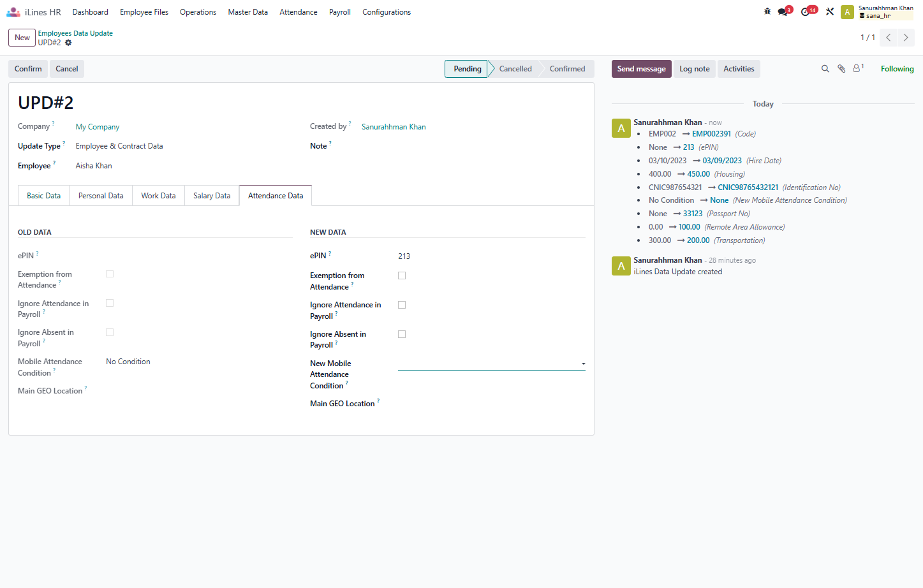Open the gear actions menu beside UPD#2
The image size is (923, 588).
(x=68, y=43)
